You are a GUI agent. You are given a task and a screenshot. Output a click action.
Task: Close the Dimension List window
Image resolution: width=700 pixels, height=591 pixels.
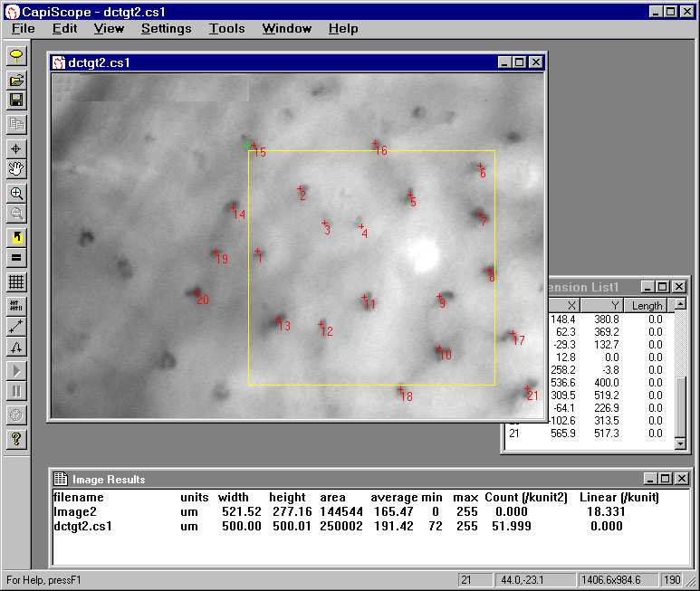click(x=678, y=286)
